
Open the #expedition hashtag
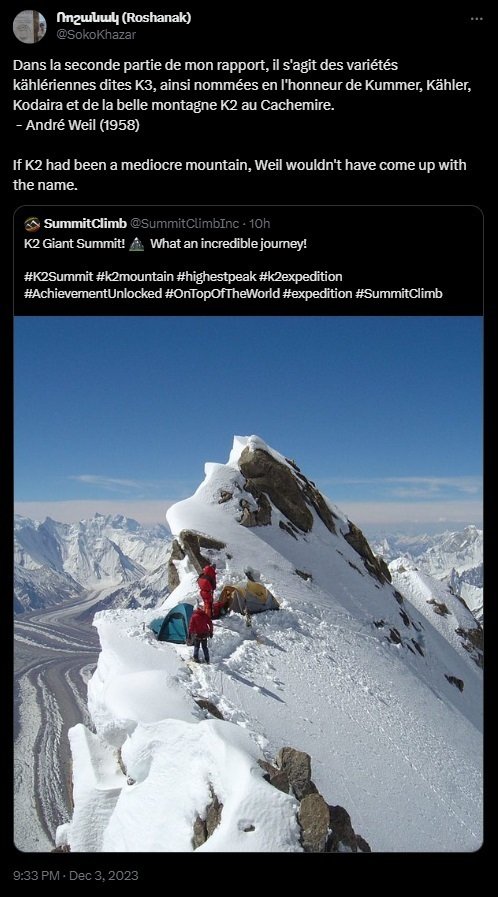pos(317,293)
